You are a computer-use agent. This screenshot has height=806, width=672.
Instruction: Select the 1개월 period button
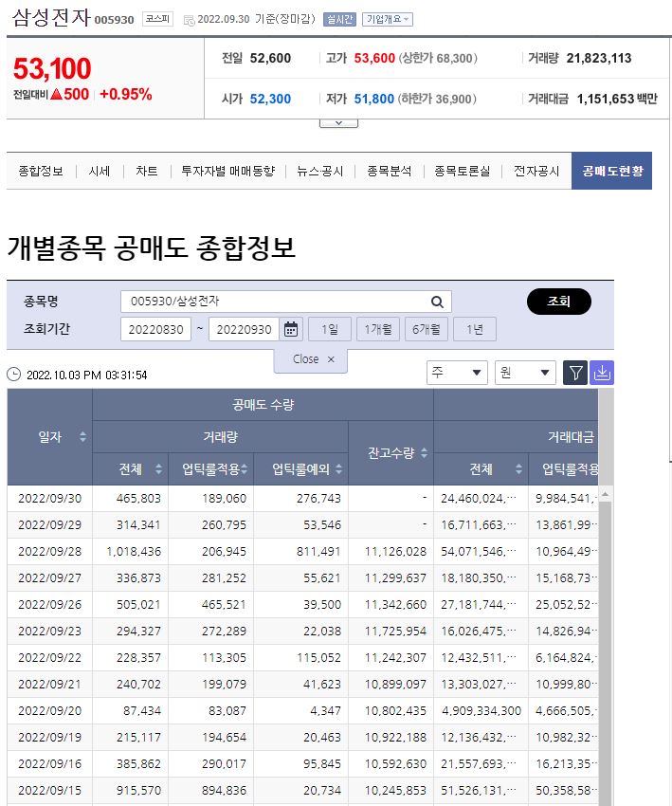pos(378,329)
